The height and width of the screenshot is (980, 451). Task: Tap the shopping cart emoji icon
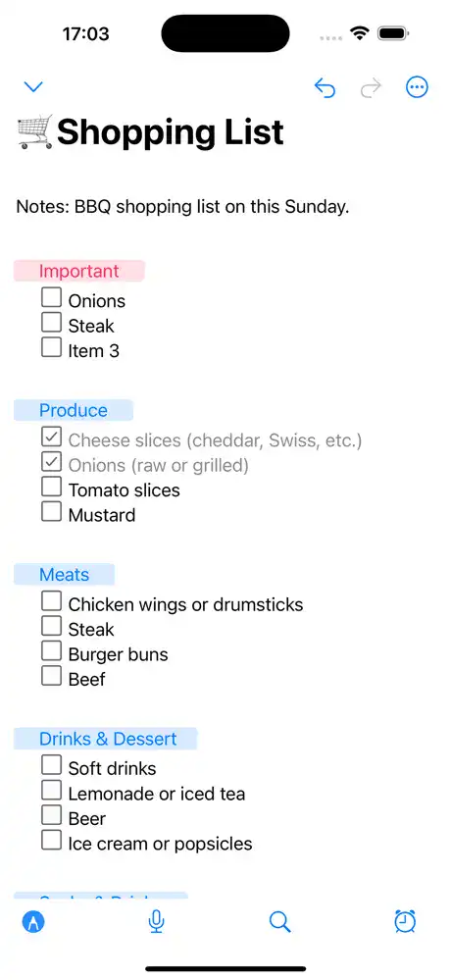point(35,131)
